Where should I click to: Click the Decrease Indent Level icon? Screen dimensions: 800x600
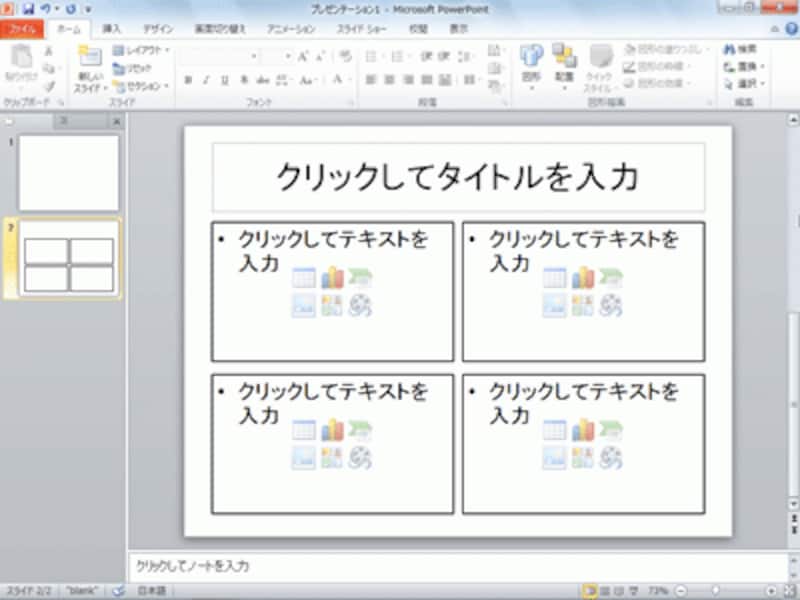pyautogui.click(x=427, y=56)
